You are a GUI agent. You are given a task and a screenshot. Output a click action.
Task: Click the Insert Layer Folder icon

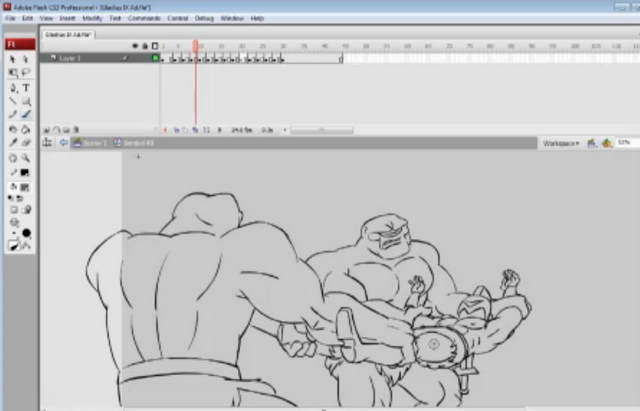click(66, 130)
